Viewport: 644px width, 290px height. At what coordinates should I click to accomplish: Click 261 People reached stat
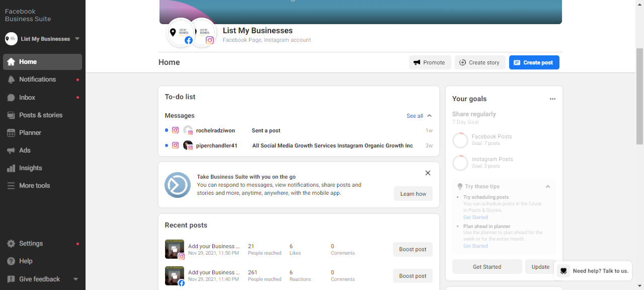click(264, 276)
